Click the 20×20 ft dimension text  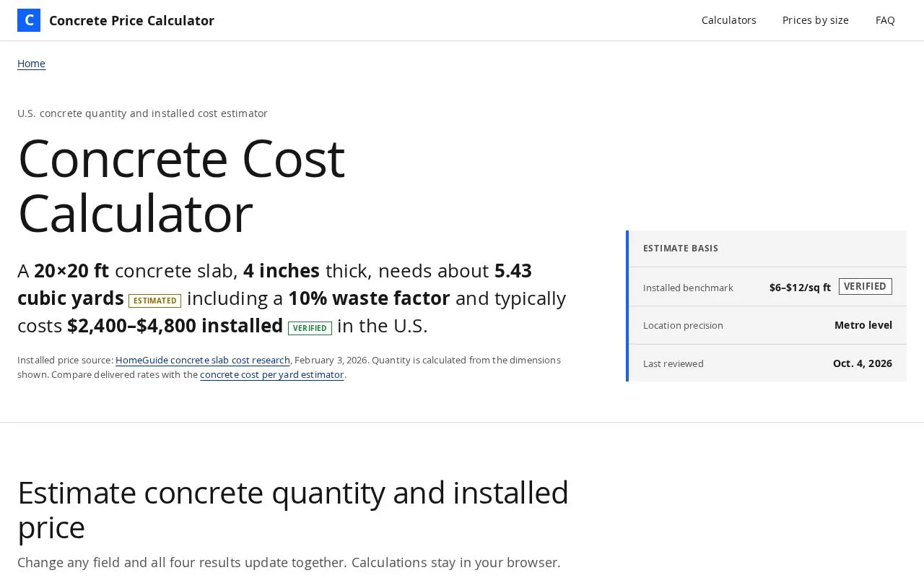71,271
